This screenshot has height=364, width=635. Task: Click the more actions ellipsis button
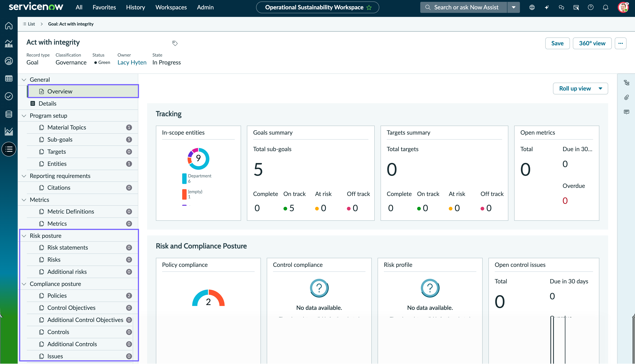click(620, 43)
